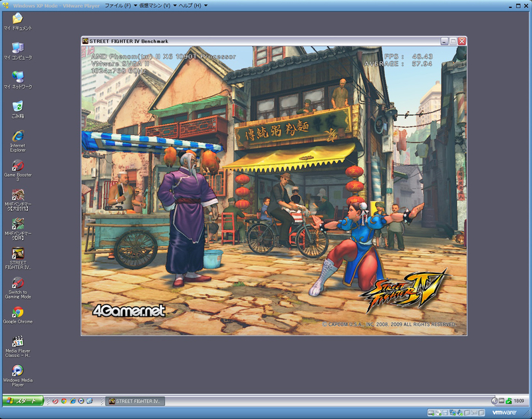Viewport: 532px width, 419px height.
Task: Select the マイ ドキュメント desktop icon
Action: pos(18,22)
